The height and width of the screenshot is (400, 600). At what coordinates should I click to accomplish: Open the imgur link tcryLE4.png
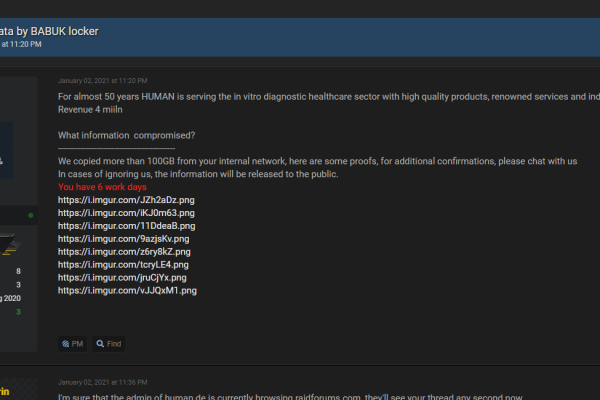coord(123,265)
